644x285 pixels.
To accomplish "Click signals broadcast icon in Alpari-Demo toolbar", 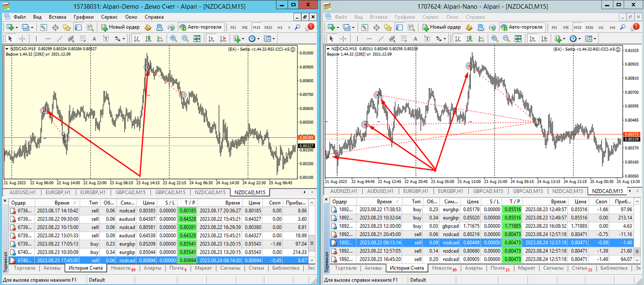I will (x=171, y=27).
